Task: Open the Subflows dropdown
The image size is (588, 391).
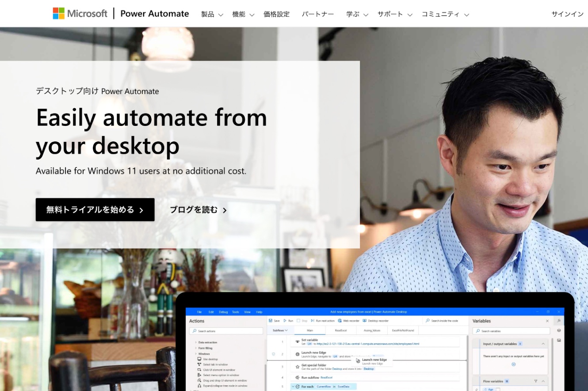Action: click(280, 330)
